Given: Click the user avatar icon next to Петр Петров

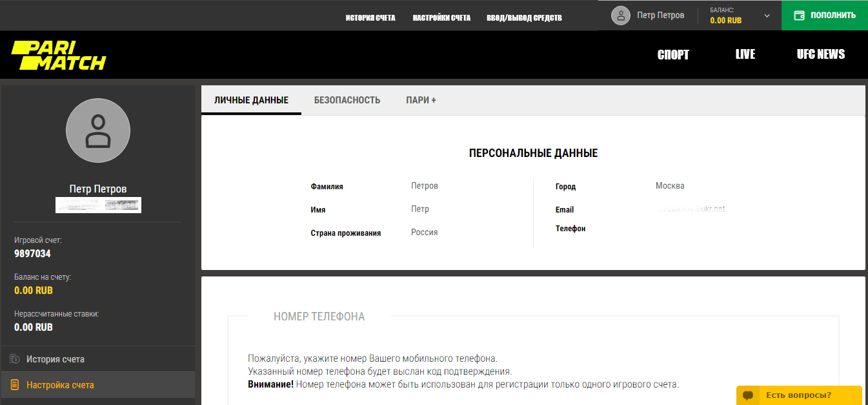Looking at the screenshot, I should (620, 16).
